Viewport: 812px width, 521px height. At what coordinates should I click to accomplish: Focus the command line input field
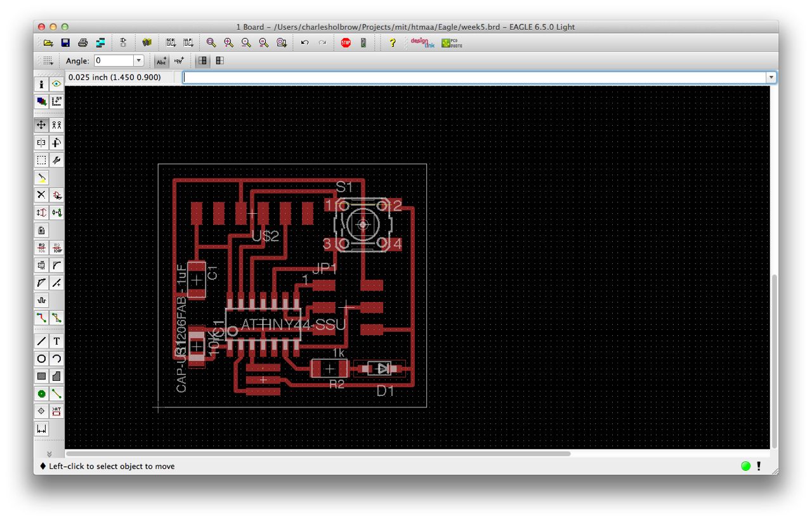point(475,77)
